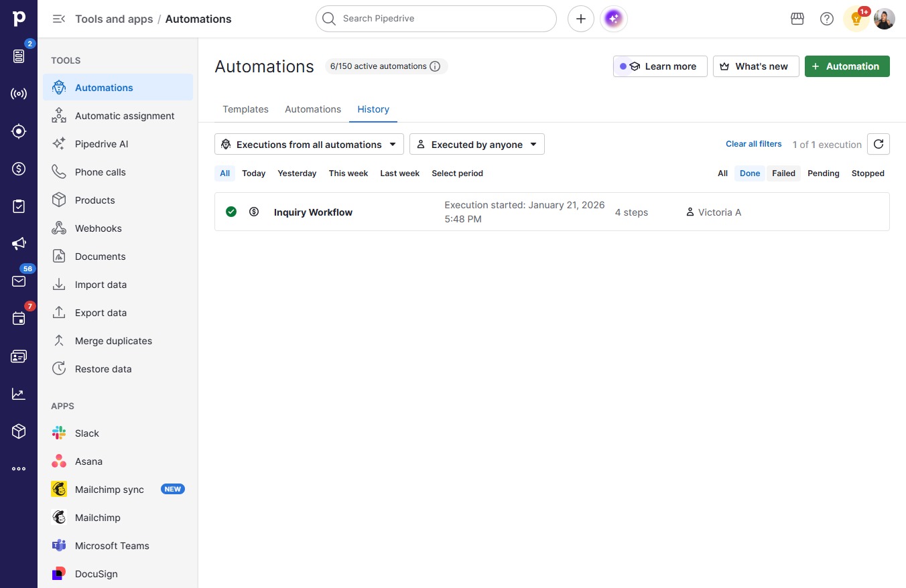906x588 pixels.
Task: Open the More ellipsis icon in sidebar
Action: click(x=19, y=469)
